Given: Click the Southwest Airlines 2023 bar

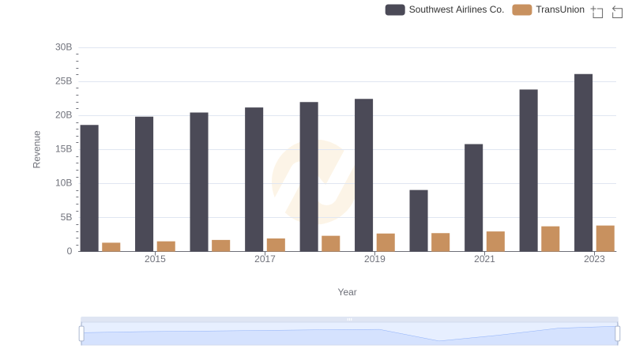Looking at the screenshot, I should tap(583, 163).
